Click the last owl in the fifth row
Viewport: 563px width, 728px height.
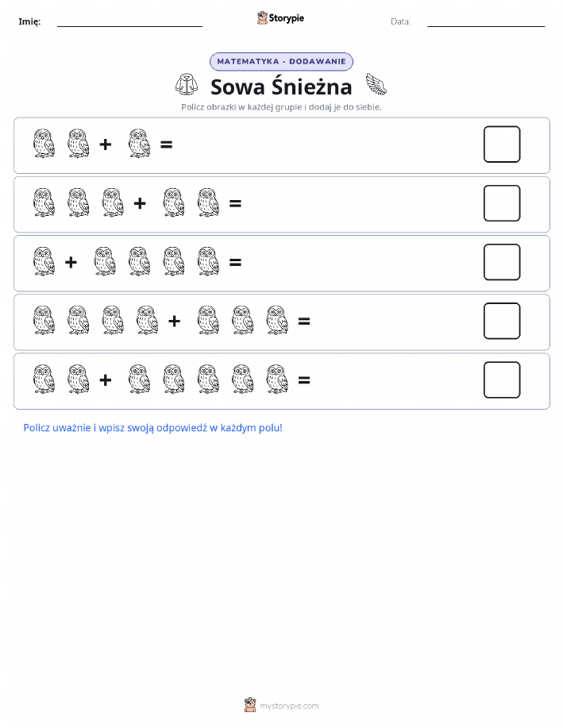point(277,379)
